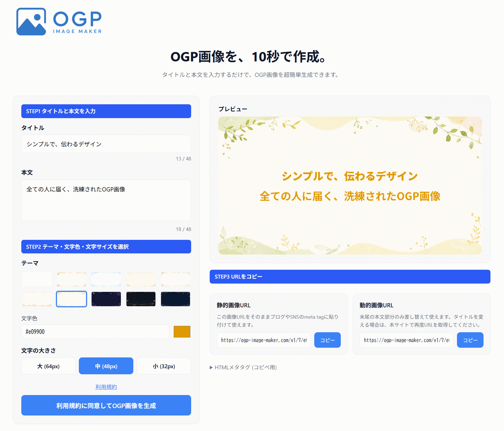This screenshot has width=504, height=431.
Task: Select the 動的画像URL text field
Action: click(407, 340)
